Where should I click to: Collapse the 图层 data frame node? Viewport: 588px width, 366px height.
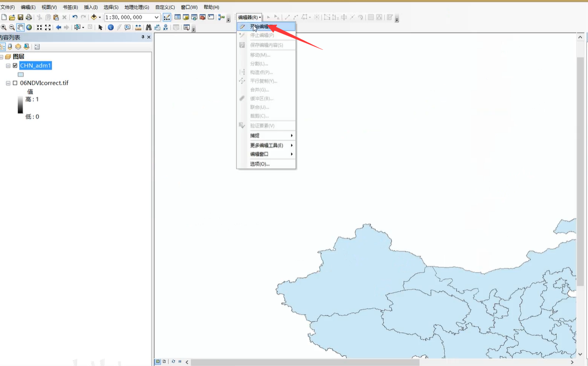[x=2, y=57]
